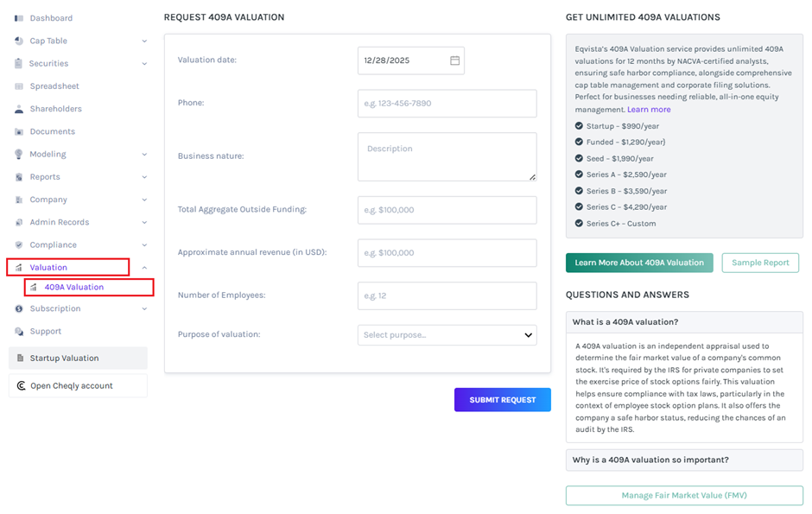The image size is (812, 514).
Task: Click the Support chat icon
Action: (x=19, y=332)
